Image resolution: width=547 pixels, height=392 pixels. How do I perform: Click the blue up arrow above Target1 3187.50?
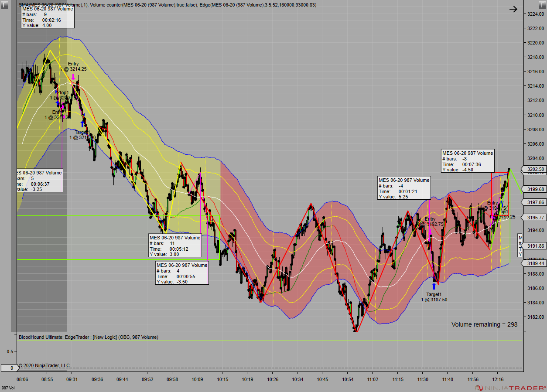point(434,286)
